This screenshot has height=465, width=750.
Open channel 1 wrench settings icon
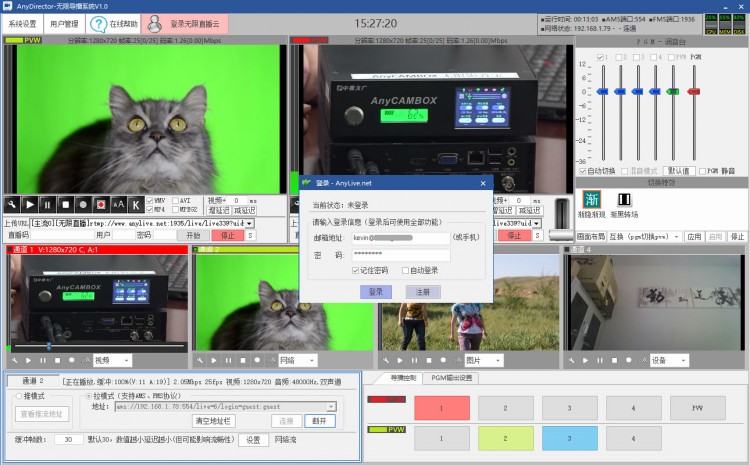coord(14,360)
